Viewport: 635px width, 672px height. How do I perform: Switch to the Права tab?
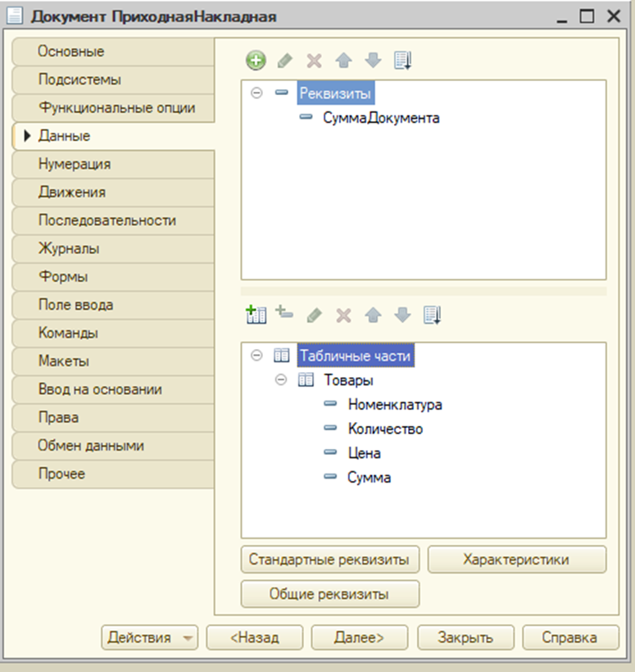point(114,418)
